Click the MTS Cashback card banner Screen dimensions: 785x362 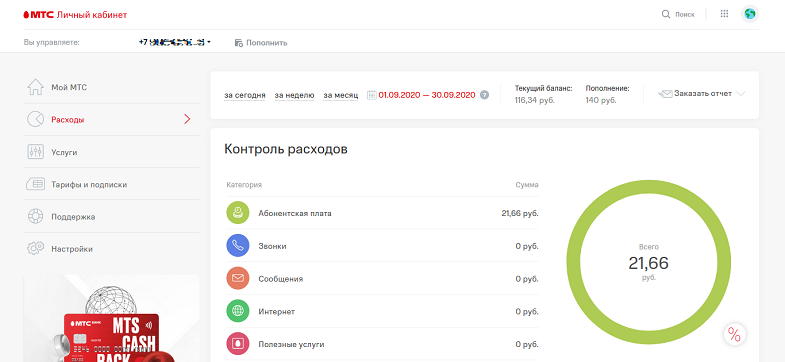pyautogui.click(x=111, y=318)
